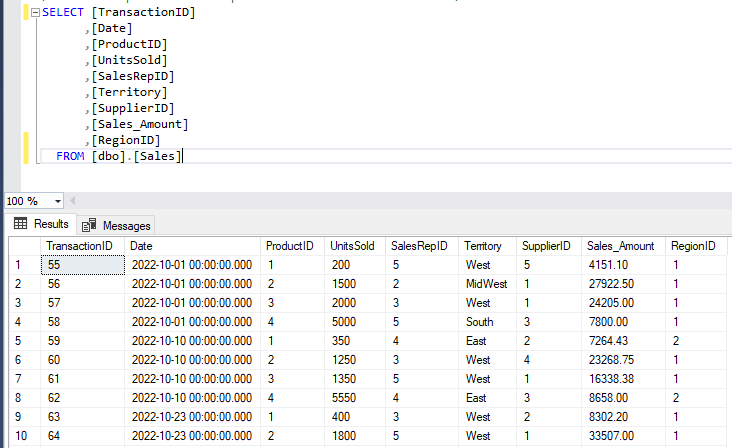Select the South territory cell
Viewport: 732px width, 448px height.
(488, 322)
